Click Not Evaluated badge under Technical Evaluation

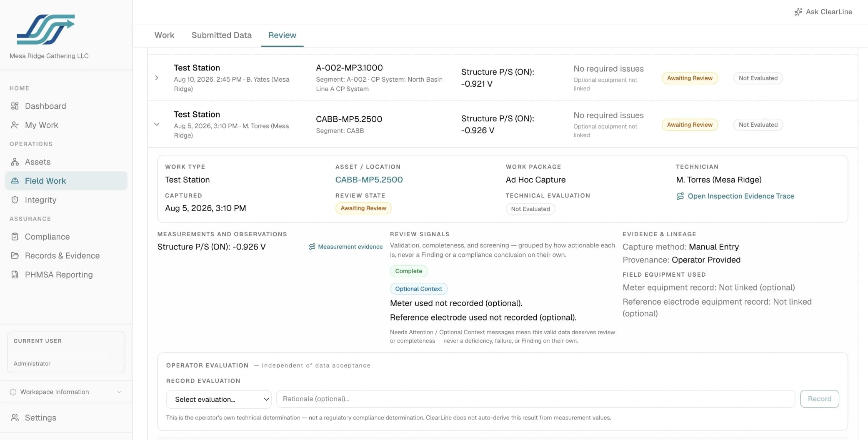(x=530, y=209)
